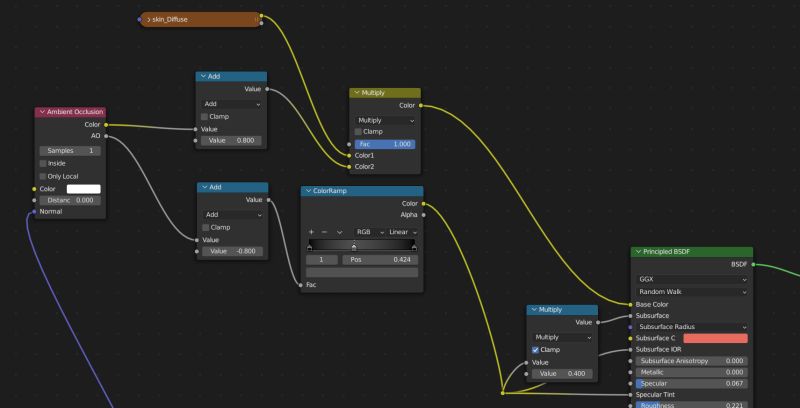
Task: Click the ColorRamp Color output socket
Action: point(423,203)
